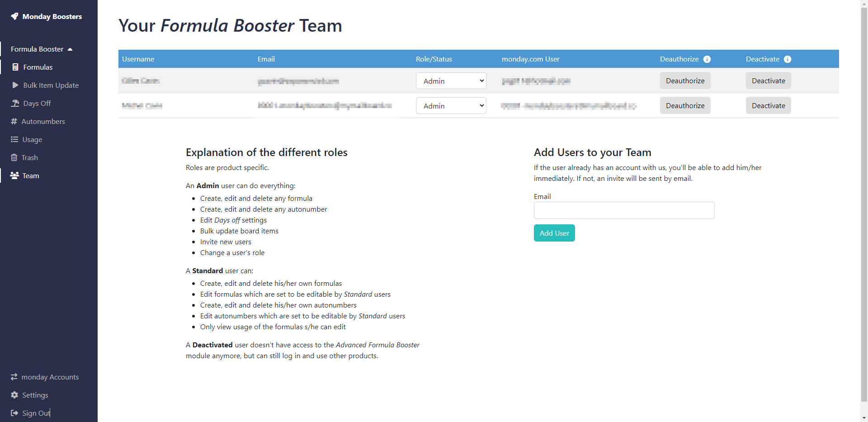Click the Deactivate info icon in header
The height and width of the screenshot is (422, 868).
point(788,59)
